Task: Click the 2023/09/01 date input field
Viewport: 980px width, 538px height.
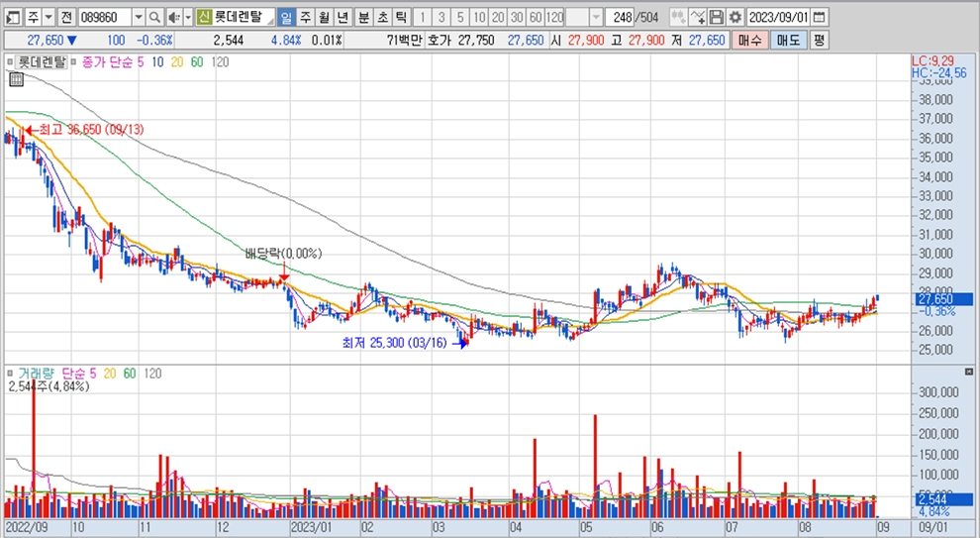Action: pyautogui.click(x=778, y=18)
